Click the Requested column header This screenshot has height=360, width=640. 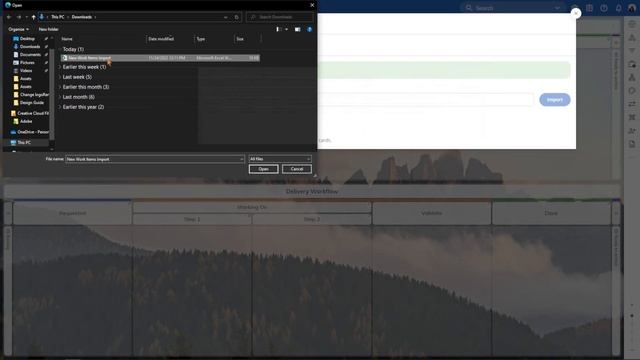[x=72, y=213]
